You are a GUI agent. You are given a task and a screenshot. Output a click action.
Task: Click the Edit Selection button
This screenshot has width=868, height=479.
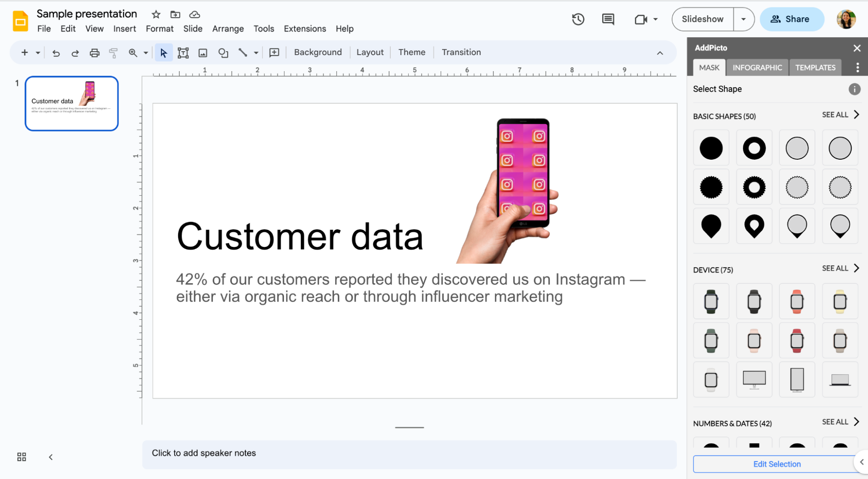(x=775, y=464)
